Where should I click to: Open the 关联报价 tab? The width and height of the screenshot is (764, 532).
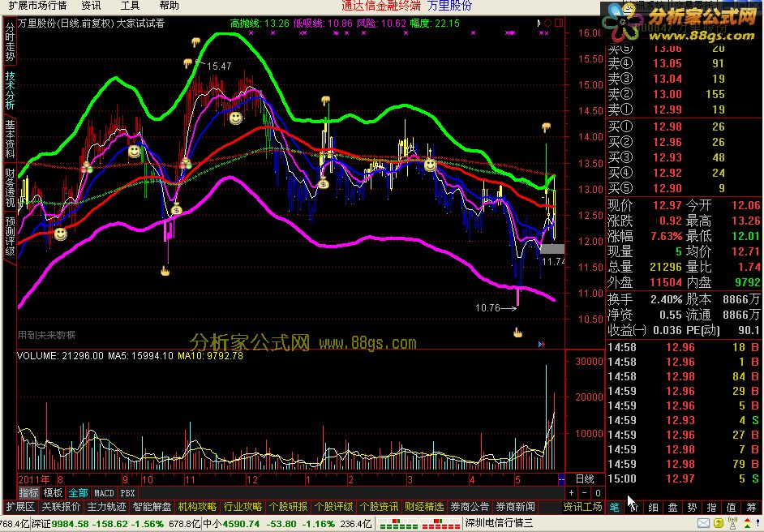pyautogui.click(x=61, y=507)
